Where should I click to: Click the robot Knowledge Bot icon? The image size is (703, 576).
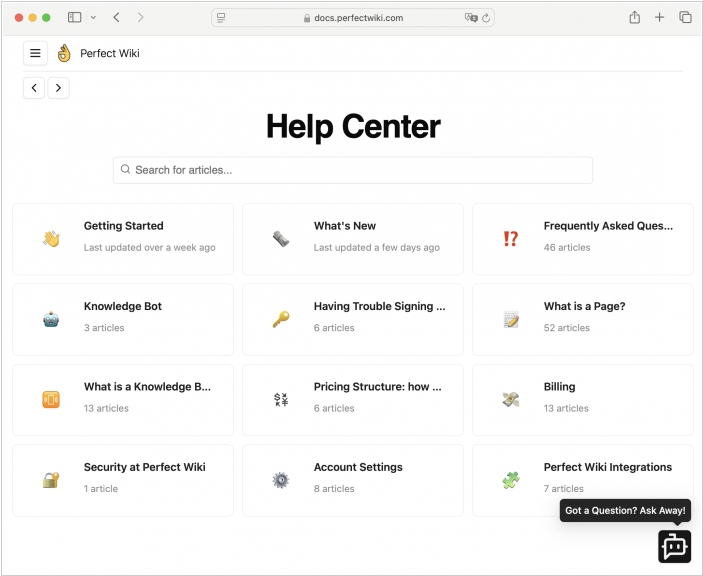coord(51,319)
